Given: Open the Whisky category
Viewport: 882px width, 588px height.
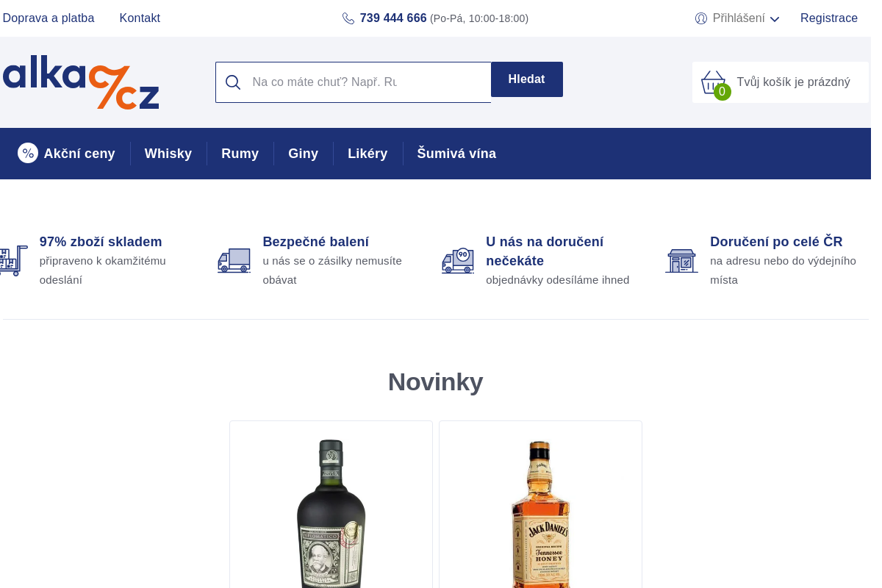Looking at the screenshot, I should (168, 154).
